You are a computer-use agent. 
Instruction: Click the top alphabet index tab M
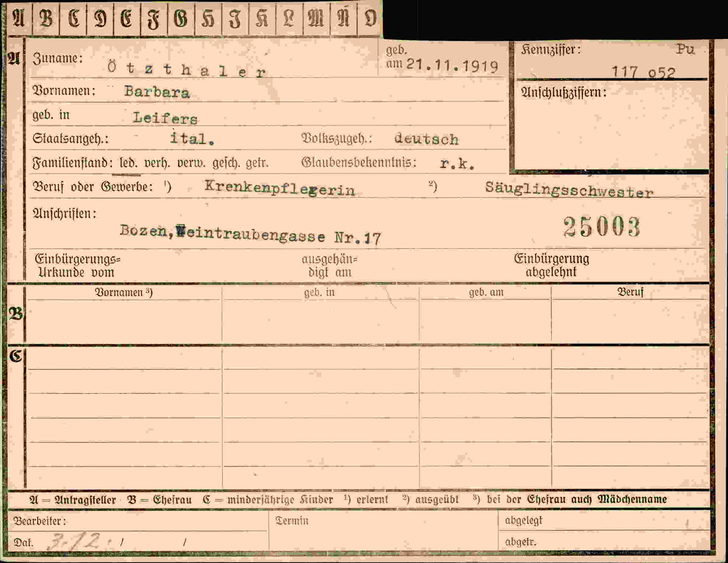316,18
